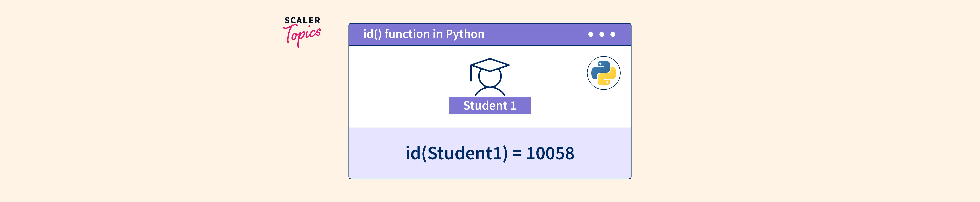Click the id(Student1) expression text
Image resolution: width=980 pixels, height=202 pixels.
pyautogui.click(x=456, y=153)
